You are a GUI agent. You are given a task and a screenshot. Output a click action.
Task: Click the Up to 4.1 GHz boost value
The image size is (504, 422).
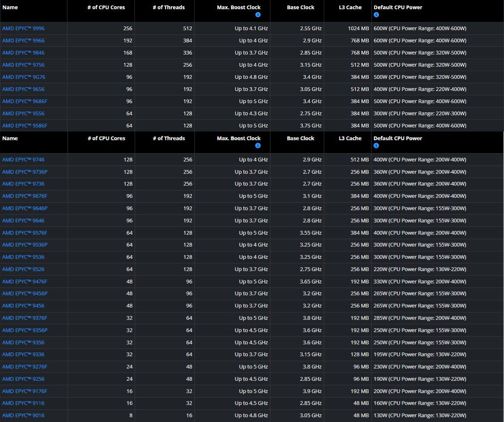(251, 28)
